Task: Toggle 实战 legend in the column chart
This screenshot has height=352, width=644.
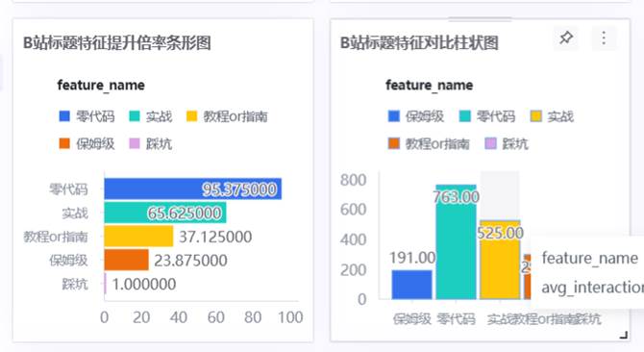Action: [x=552, y=116]
